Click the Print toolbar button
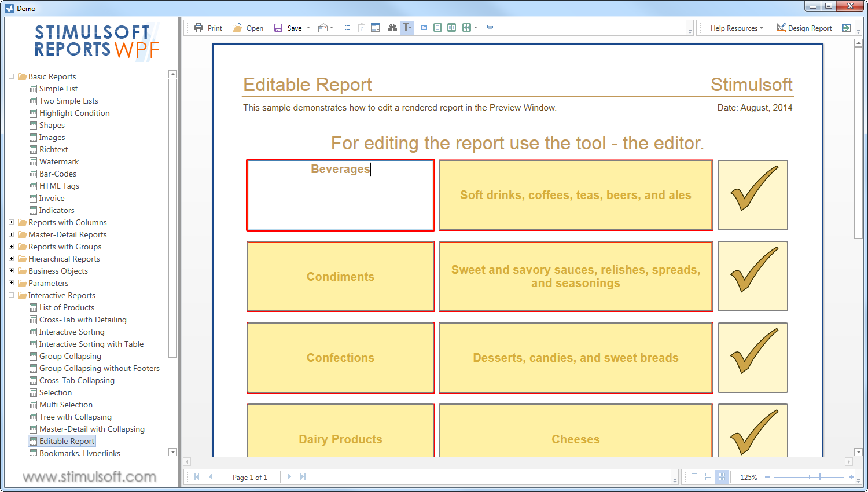The width and height of the screenshot is (868, 492). click(208, 28)
